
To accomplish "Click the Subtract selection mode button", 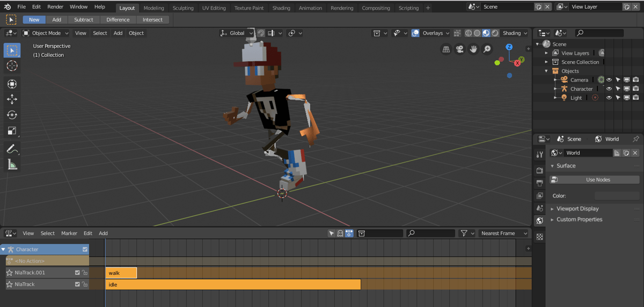I will [x=83, y=20].
